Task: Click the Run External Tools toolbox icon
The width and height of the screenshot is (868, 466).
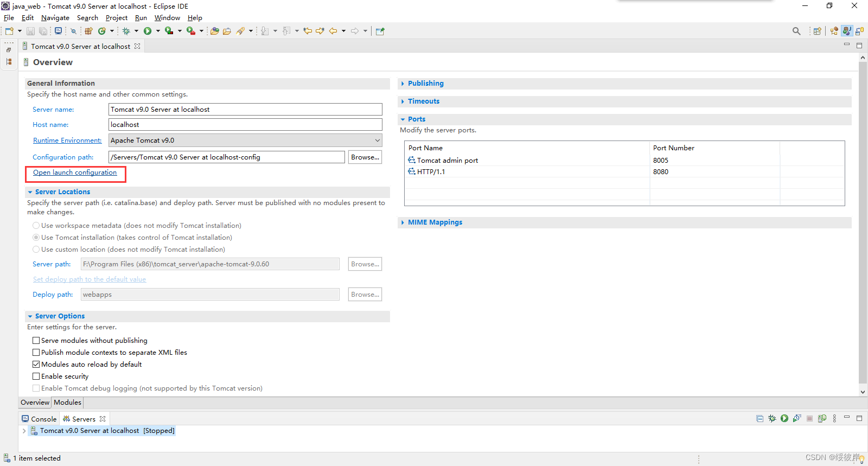Action: (x=191, y=31)
